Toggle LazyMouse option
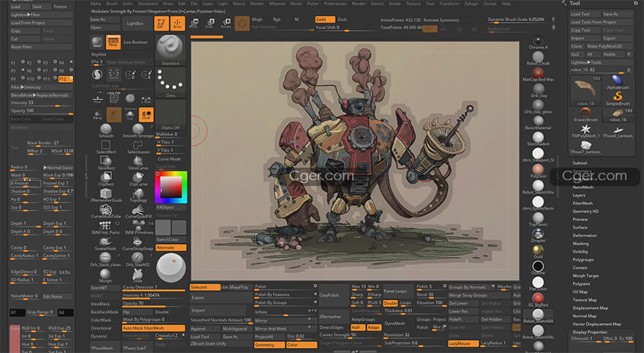The width and height of the screenshot is (644, 353). 463,343
